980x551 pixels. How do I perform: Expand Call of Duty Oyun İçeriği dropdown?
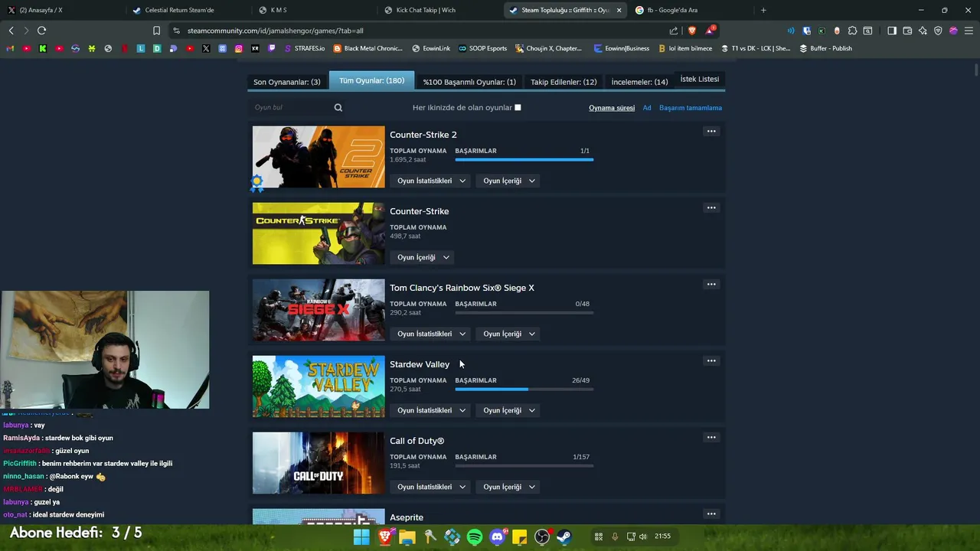click(508, 487)
